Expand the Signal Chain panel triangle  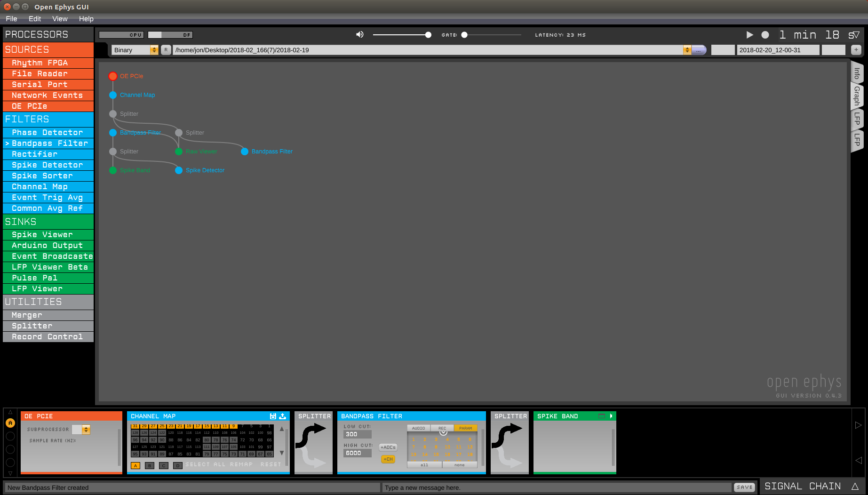click(855, 486)
